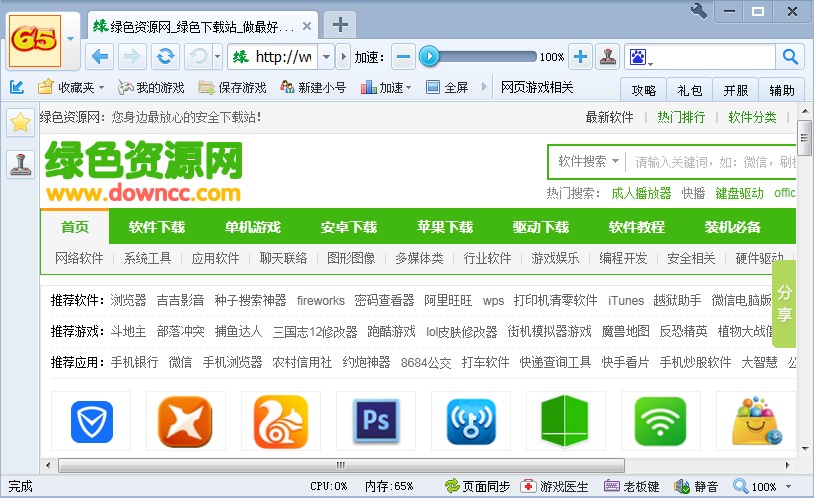Open the 软件搜索 category dropdown
814x498 pixels.
point(588,161)
